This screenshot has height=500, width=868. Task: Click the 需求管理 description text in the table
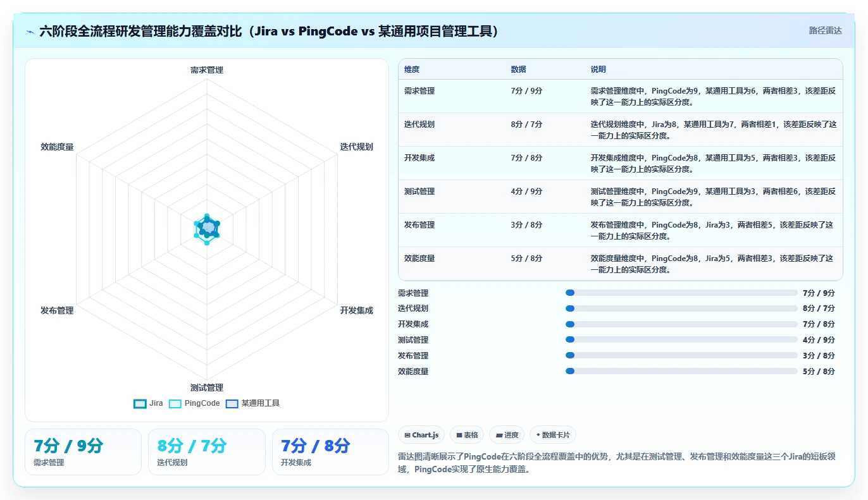coord(713,96)
